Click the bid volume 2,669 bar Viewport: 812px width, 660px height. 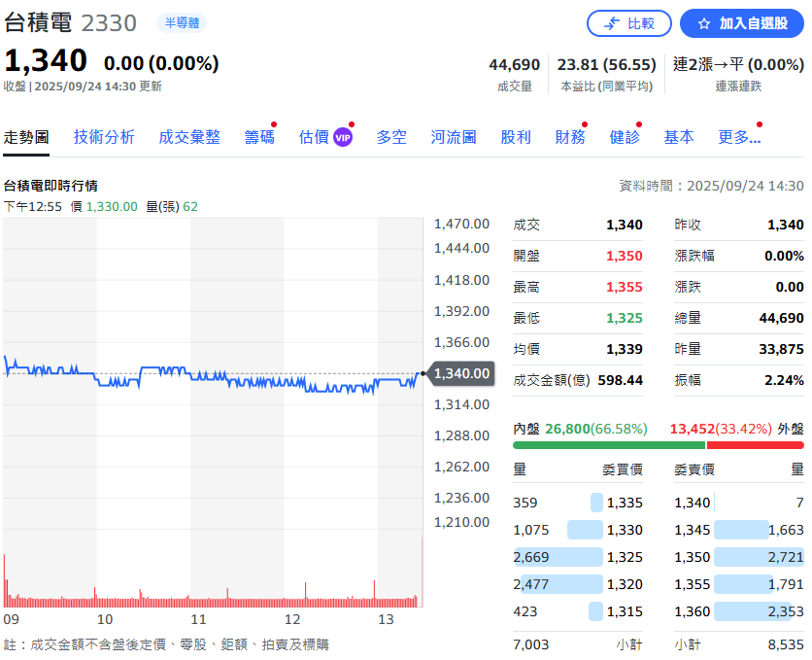[x=558, y=557]
